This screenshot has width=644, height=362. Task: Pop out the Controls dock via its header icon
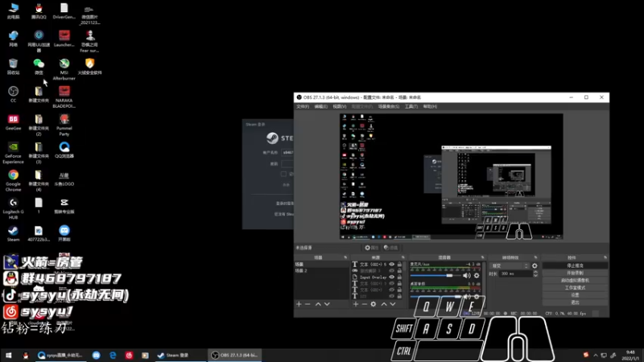point(605,257)
